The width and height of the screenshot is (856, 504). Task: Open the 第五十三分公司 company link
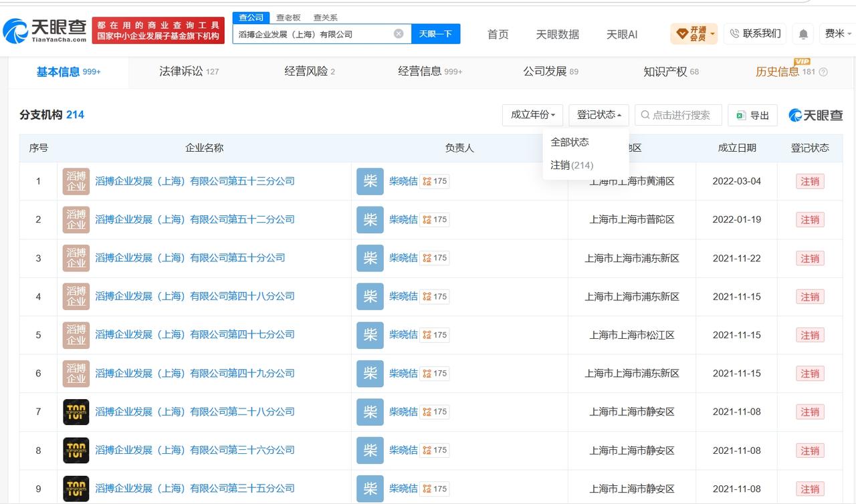(195, 181)
